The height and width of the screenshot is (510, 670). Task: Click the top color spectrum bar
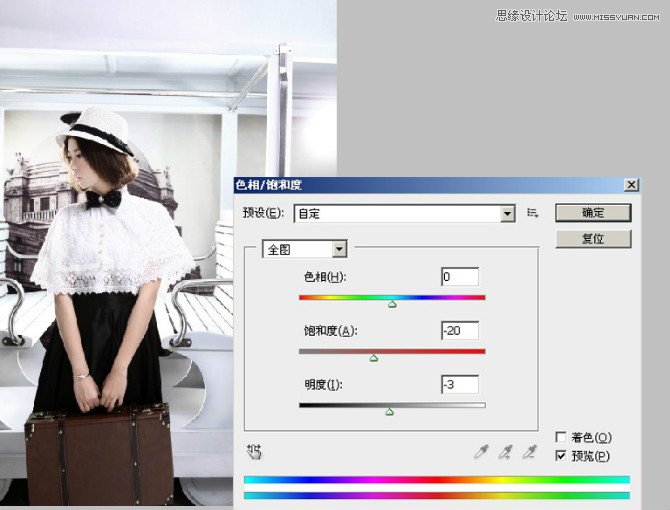437,480
